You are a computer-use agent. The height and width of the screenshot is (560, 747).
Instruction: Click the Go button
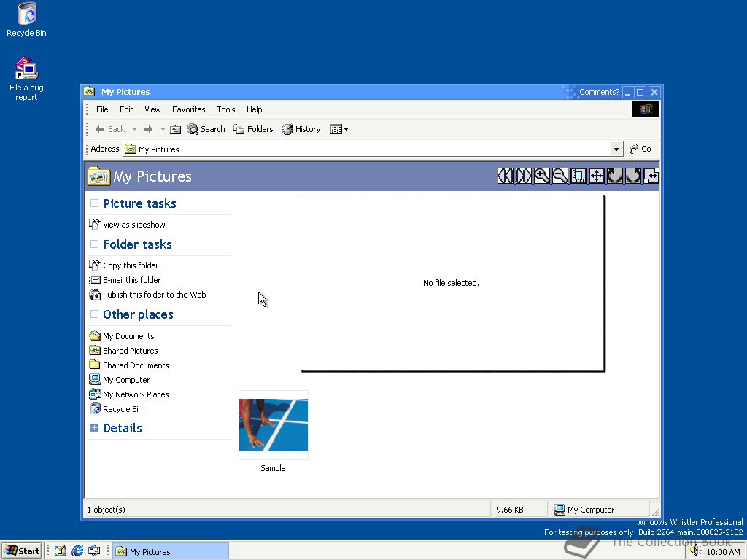tap(640, 149)
